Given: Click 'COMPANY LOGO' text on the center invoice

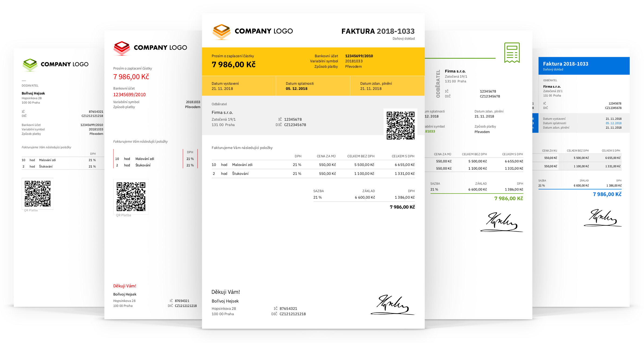Looking at the screenshot, I should pos(263,31).
